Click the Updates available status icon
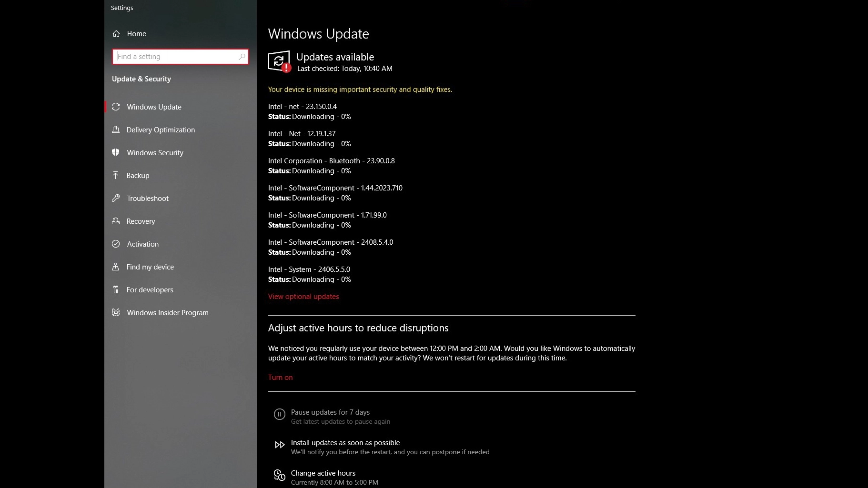Viewport: 868px width, 488px height. pos(280,61)
